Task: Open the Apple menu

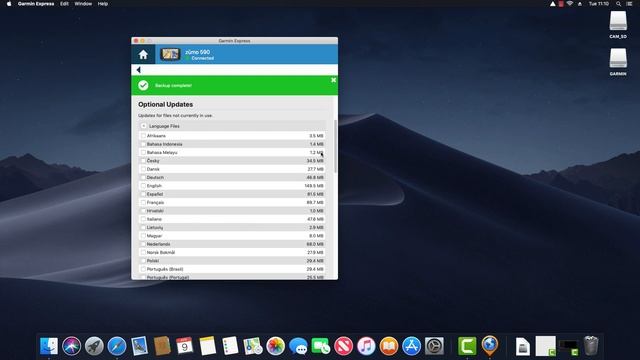Action: (x=9, y=4)
